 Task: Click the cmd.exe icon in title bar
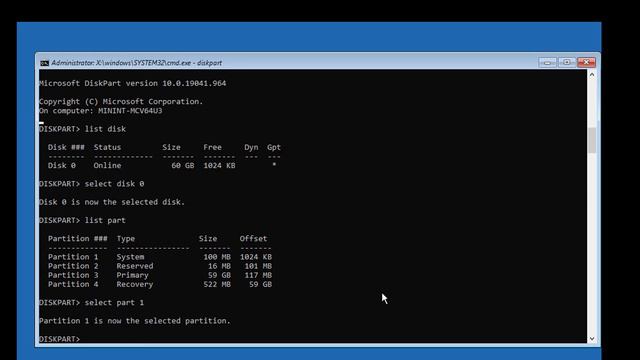pyautogui.click(x=44, y=63)
